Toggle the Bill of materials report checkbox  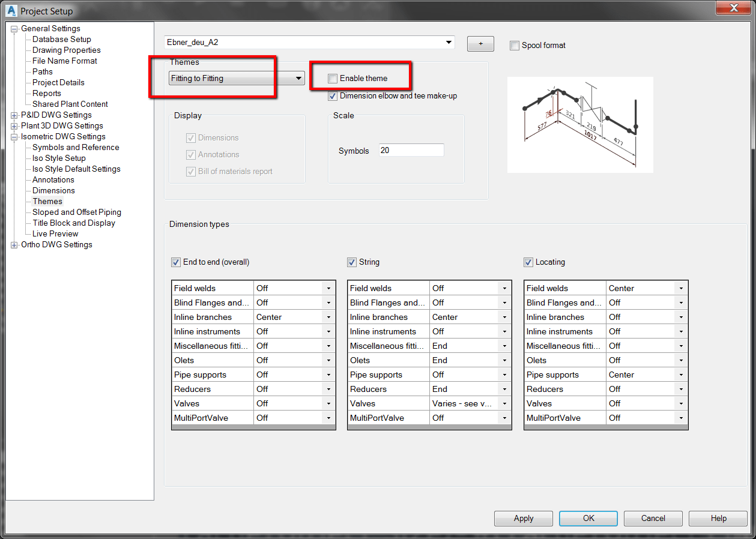click(191, 172)
